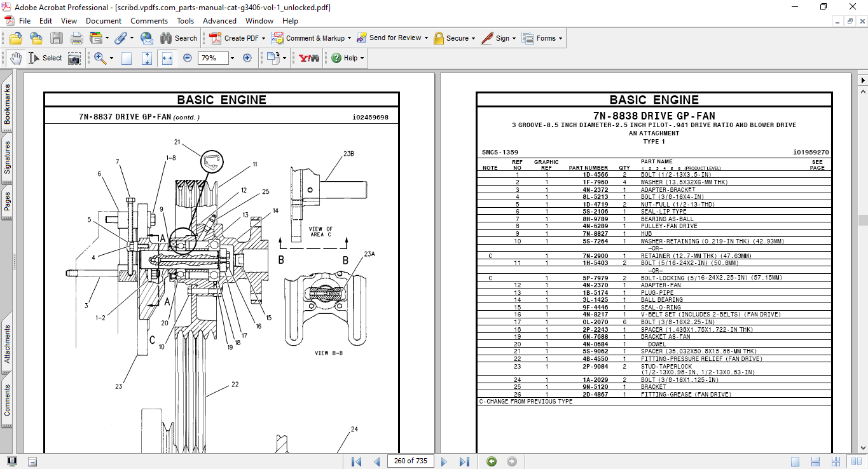This screenshot has height=469, width=868.
Task: Click the page number input field
Action: pos(410,461)
